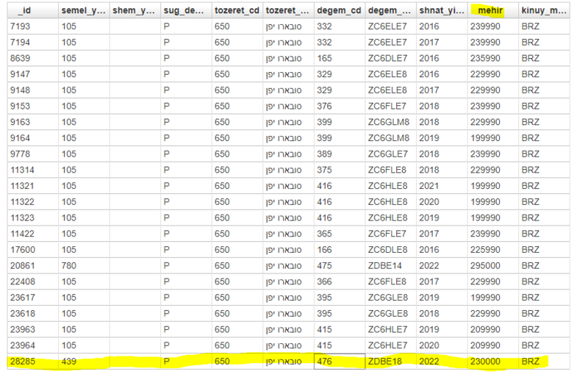Click the BRZ cell in row 28285
Viewport: 588px width, 388px height.
[544, 362]
